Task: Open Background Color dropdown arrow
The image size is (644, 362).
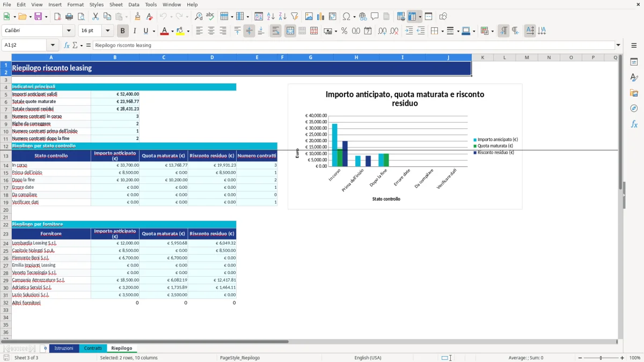Action: click(x=188, y=31)
